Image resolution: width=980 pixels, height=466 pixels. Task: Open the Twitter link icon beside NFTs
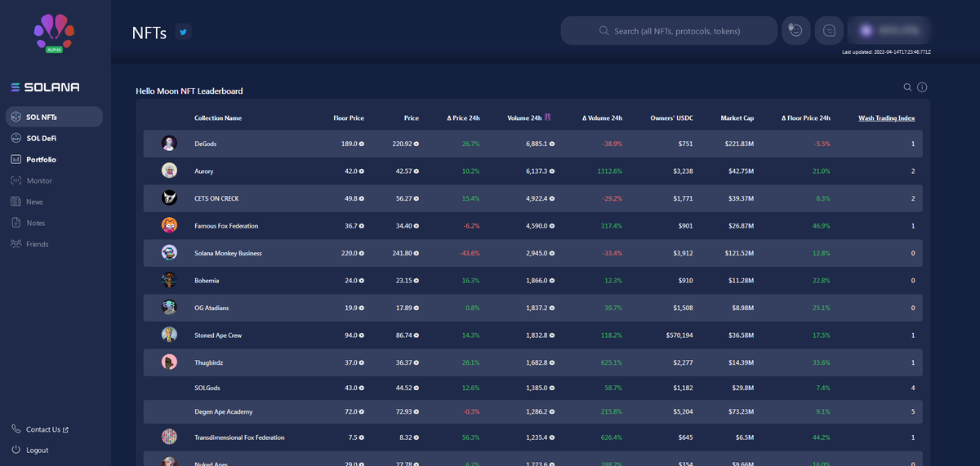pos(183,33)
